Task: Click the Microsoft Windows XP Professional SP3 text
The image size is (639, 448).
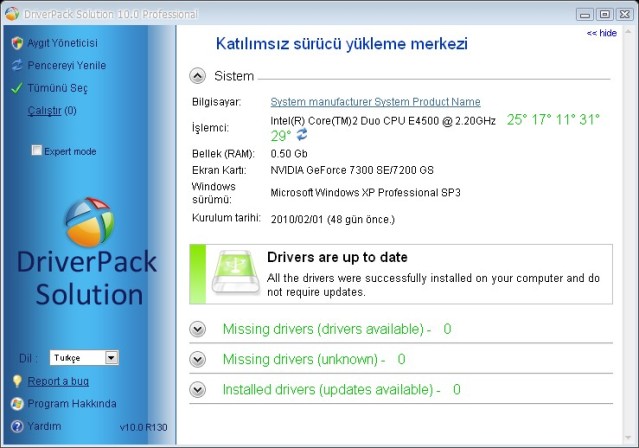Action: tap(366, 192)
